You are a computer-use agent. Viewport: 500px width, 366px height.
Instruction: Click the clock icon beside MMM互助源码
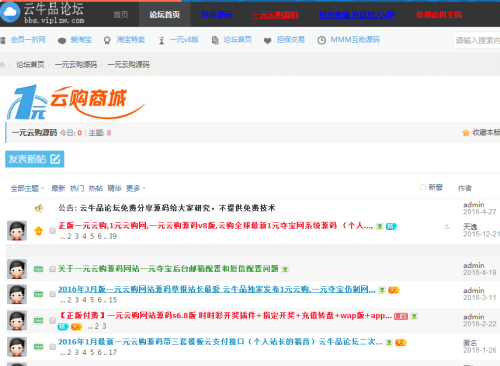click(322, 40)
